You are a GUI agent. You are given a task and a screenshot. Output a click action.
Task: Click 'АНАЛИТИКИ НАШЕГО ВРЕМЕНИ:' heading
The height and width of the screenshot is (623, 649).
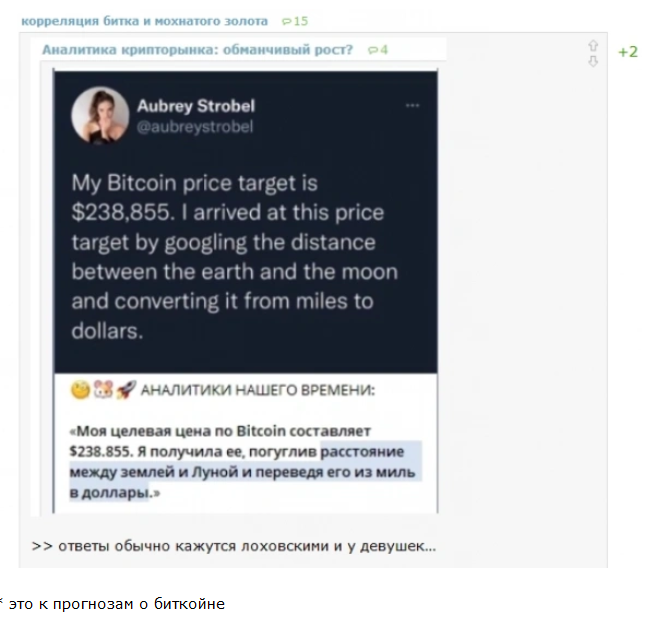(258, 390)
